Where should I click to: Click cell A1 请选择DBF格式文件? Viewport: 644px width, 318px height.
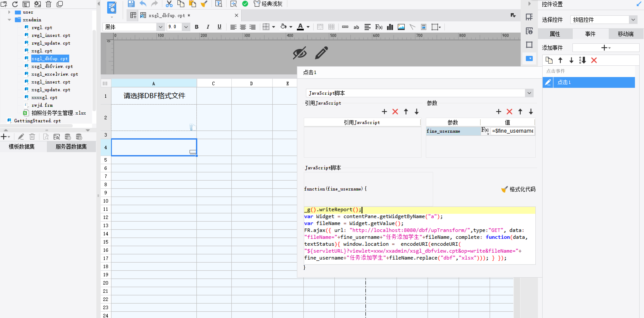154,96
